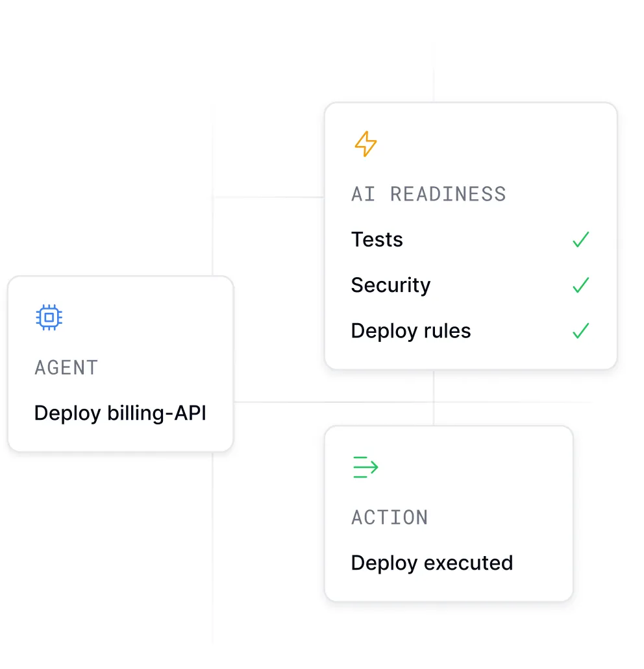This screenshot has width=644, height=669.
Task: Open the AI READINESS section header
Action: click(428, 193)
